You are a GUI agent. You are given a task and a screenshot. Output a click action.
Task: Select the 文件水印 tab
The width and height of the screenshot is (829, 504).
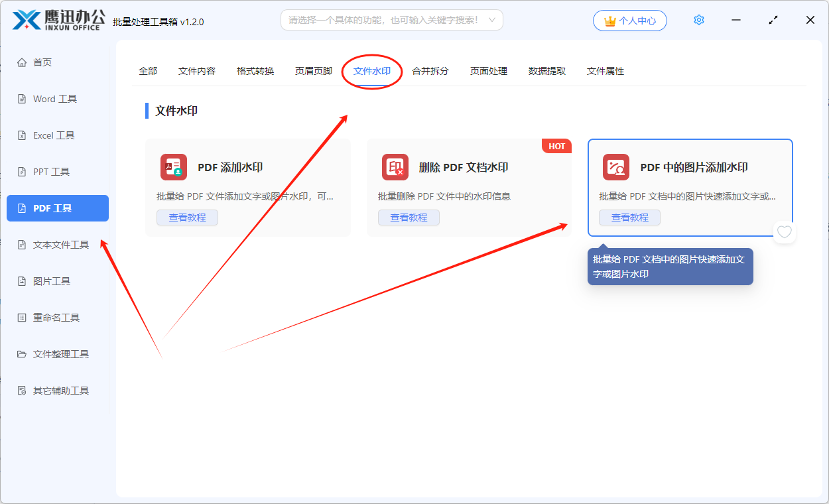coord(372,71)
